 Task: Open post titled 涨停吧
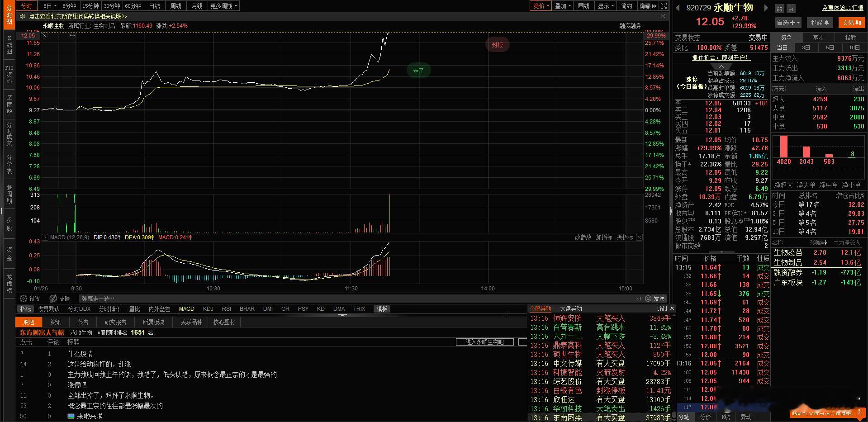pyautogui.click(x=77, y=385)
